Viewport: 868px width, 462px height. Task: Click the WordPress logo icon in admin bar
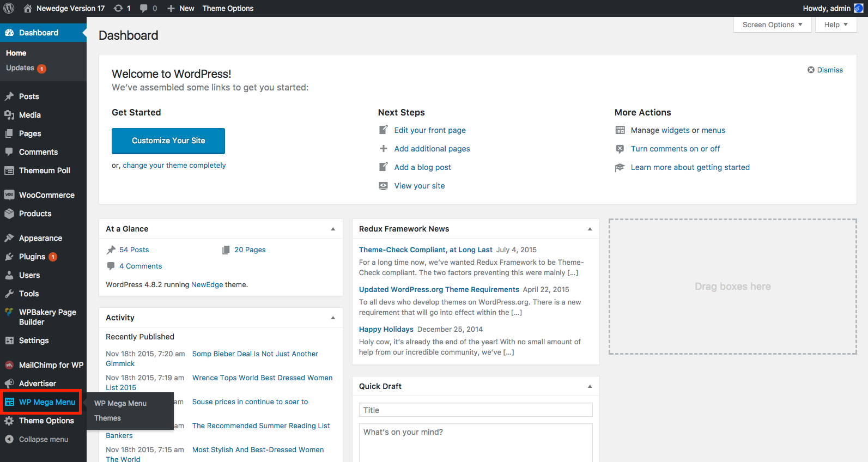[9, 8]
